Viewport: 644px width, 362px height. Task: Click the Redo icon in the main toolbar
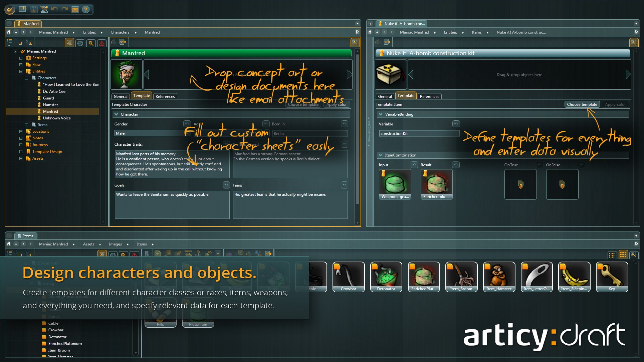[x=65, y=9]
